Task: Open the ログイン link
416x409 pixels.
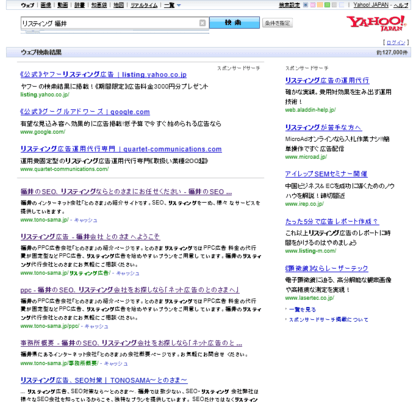Action: [396, 43]
